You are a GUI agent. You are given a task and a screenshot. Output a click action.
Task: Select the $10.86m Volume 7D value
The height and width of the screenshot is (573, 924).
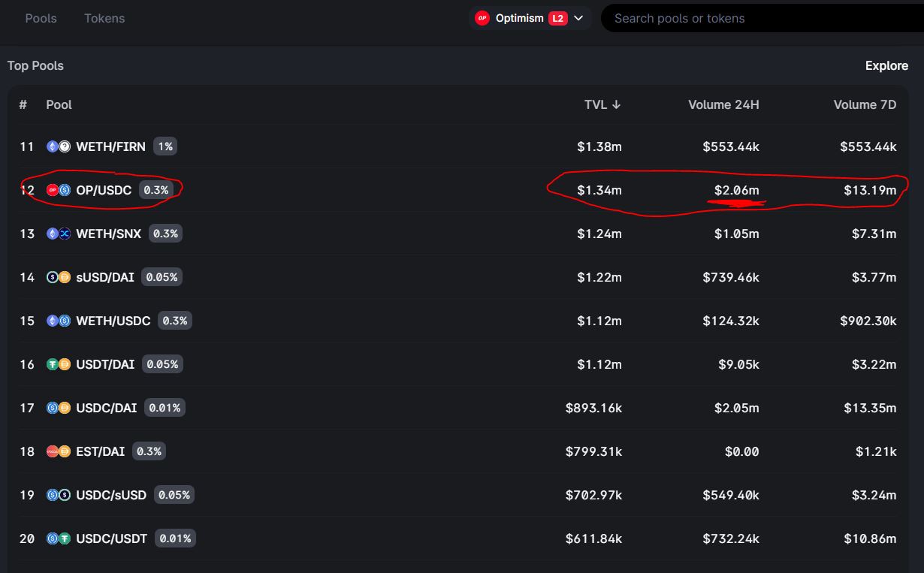(x=870, y=538)
